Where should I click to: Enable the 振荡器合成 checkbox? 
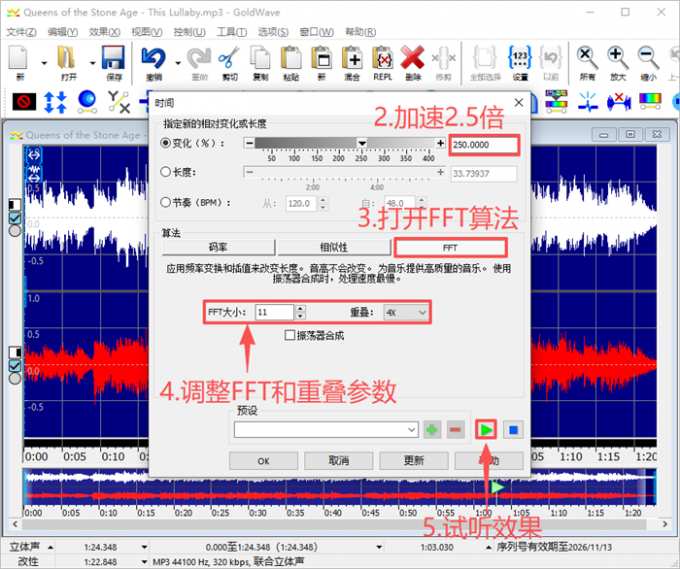click(290, 335)
